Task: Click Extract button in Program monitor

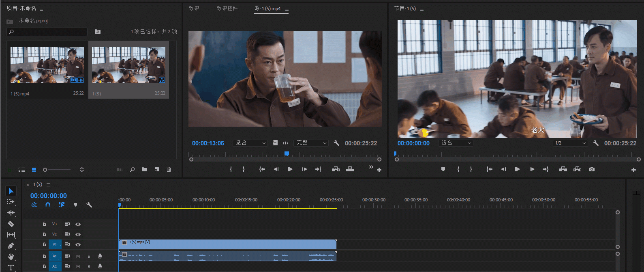Action: pyautogui.click(x=577, y=169)
